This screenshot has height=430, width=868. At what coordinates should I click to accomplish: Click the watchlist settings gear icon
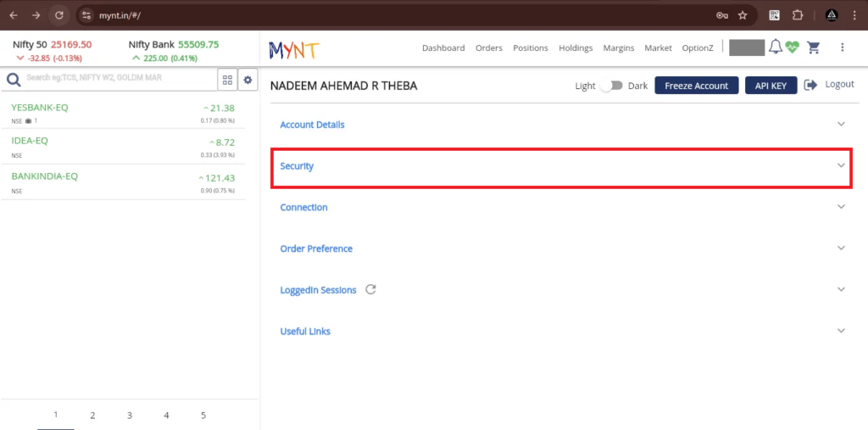248,80
